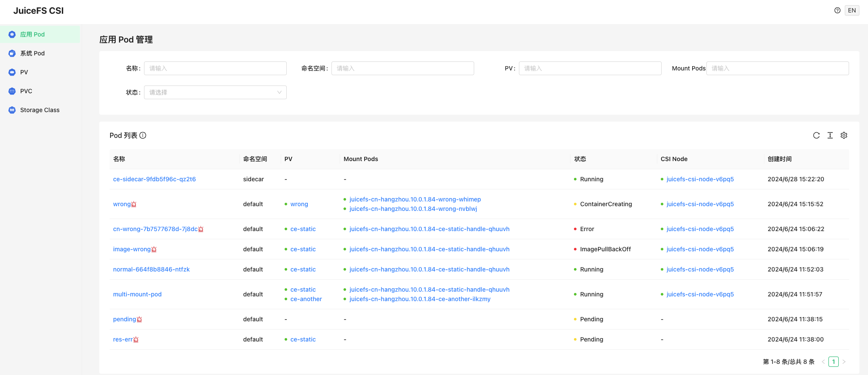Open column settings gear icon

(844, 135)
